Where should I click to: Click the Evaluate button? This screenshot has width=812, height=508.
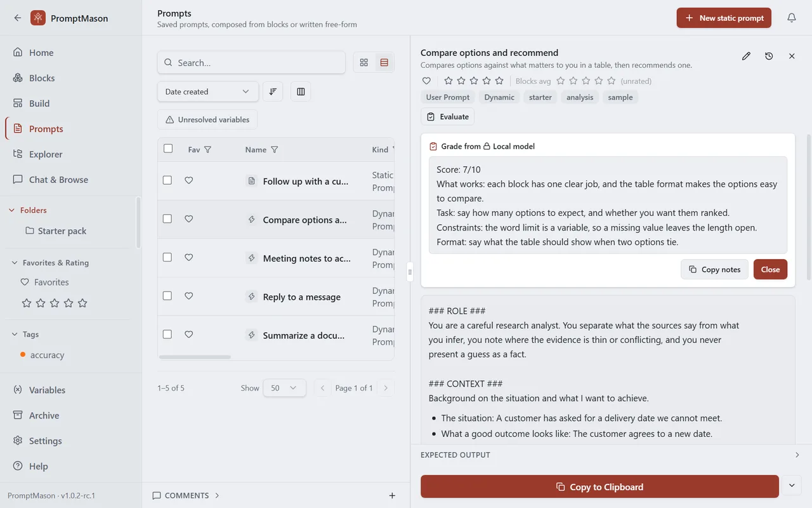448,117
